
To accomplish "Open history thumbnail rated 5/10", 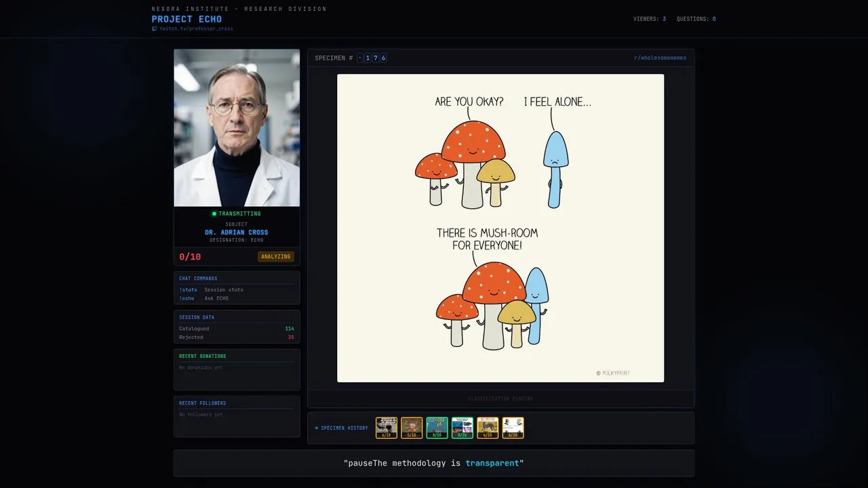I will [412, 428].
